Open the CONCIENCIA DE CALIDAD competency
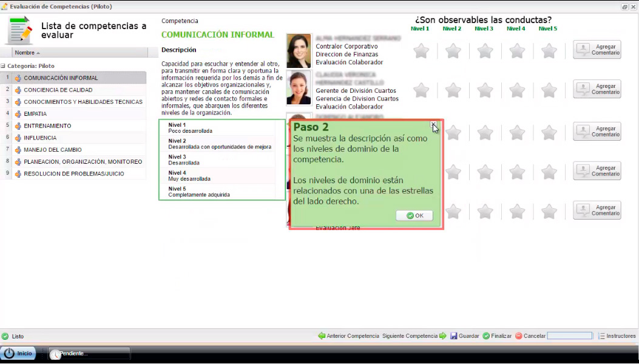639x364 pixels. 58,90
